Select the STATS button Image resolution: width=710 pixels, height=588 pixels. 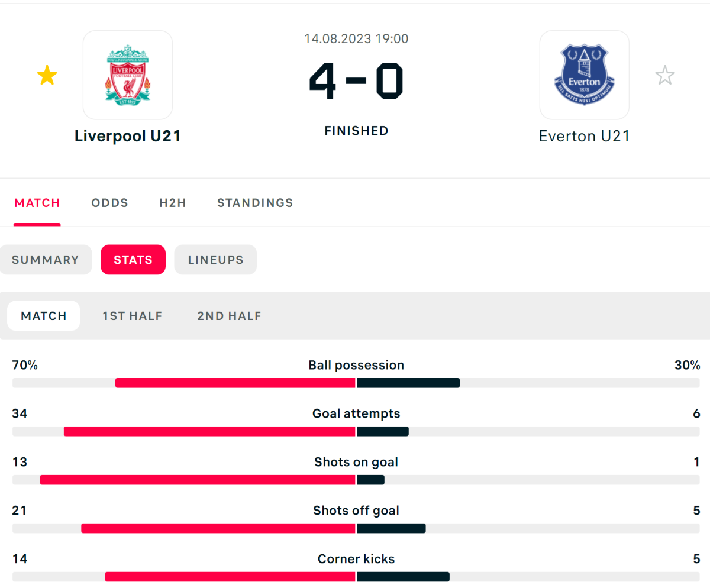pos(133,260)
